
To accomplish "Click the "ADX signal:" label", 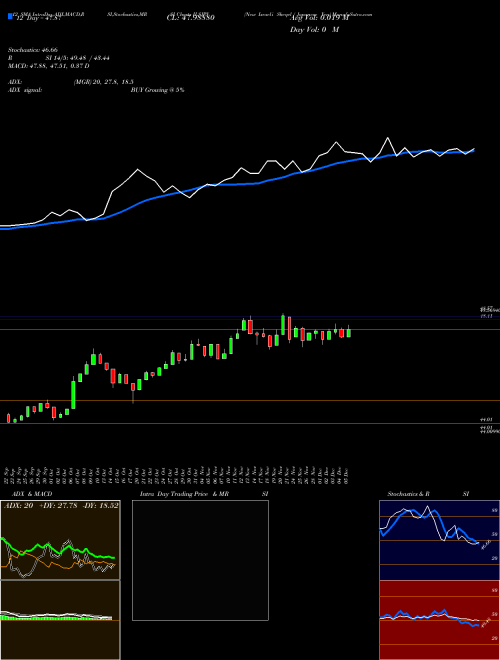I will tap(25, 90).
